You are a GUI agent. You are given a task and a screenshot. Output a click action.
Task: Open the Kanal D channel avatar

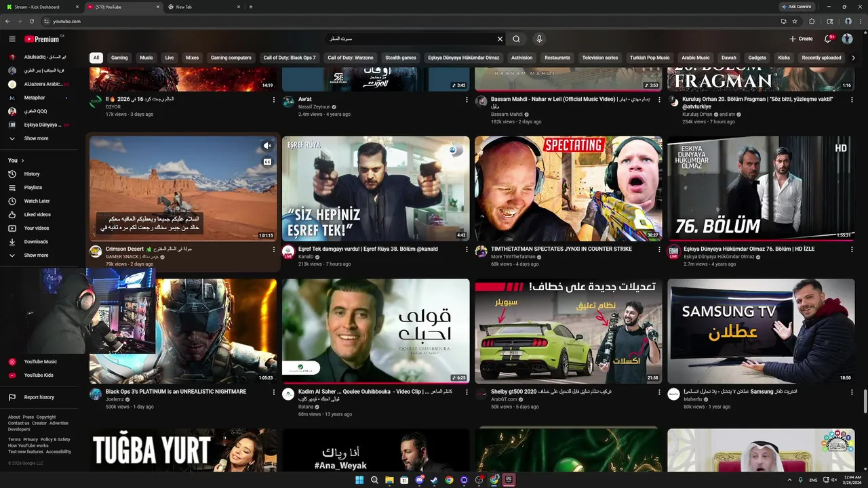(x=288, y=251)
